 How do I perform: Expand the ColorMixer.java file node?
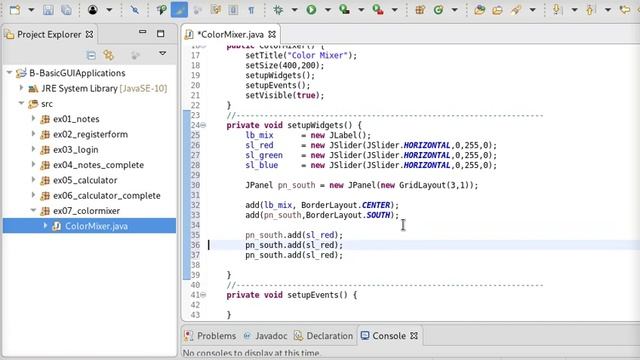(45, 226)
